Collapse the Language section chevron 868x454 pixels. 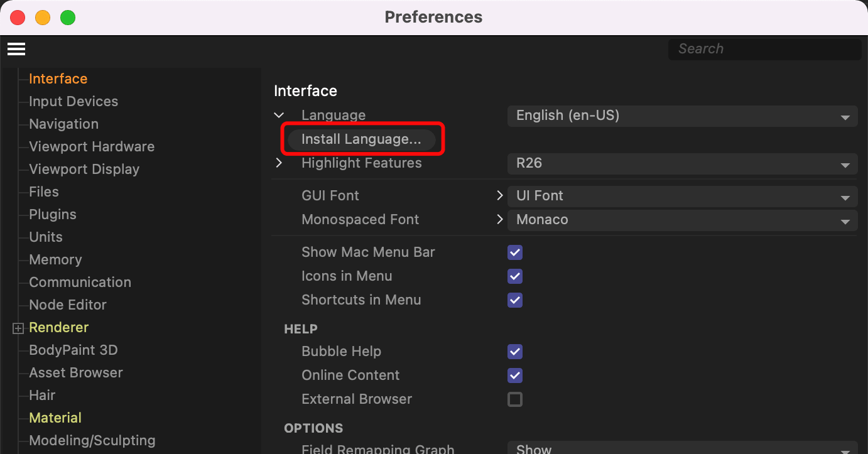(x=279, y=116)
